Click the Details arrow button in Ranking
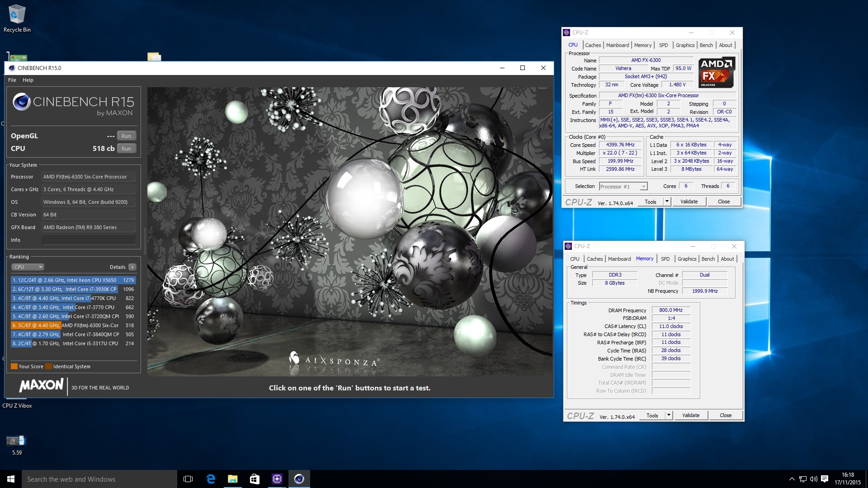868x488 pixels. (x=132, y=267)
